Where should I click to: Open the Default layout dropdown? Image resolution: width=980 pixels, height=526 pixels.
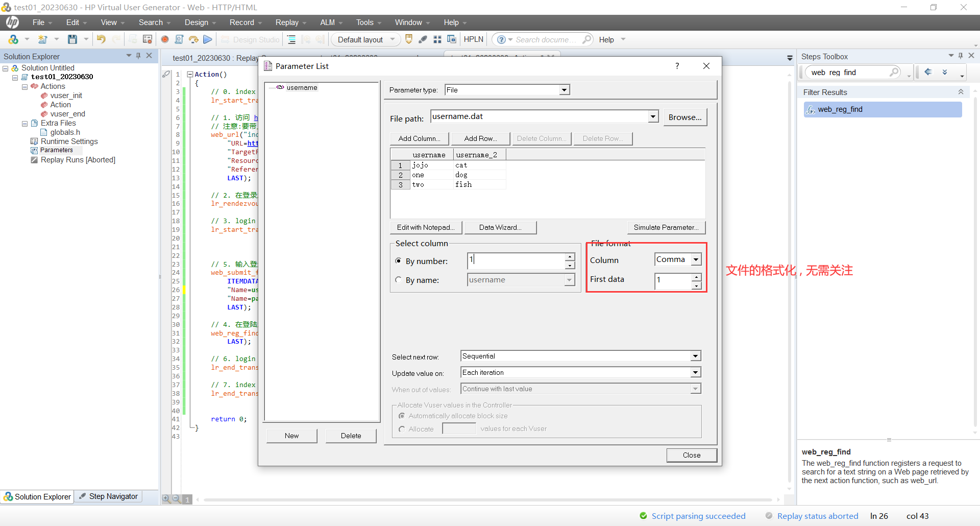click(x=393, y=39)
